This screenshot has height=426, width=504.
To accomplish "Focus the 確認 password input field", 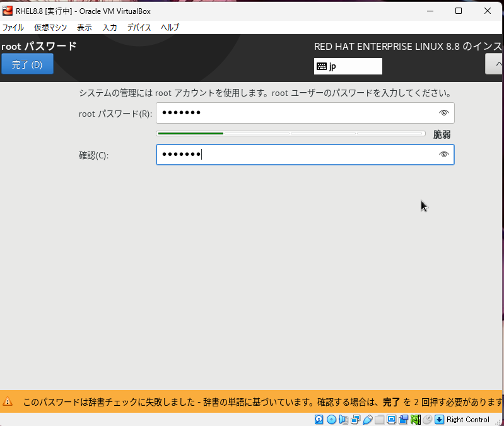I will (305, 155).
